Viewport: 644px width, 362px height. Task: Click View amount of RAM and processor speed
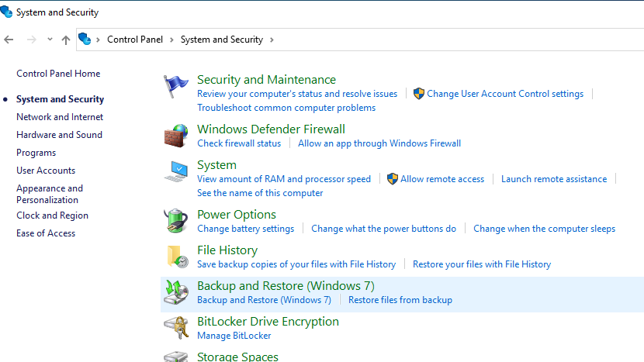click(x=283, y=179)
